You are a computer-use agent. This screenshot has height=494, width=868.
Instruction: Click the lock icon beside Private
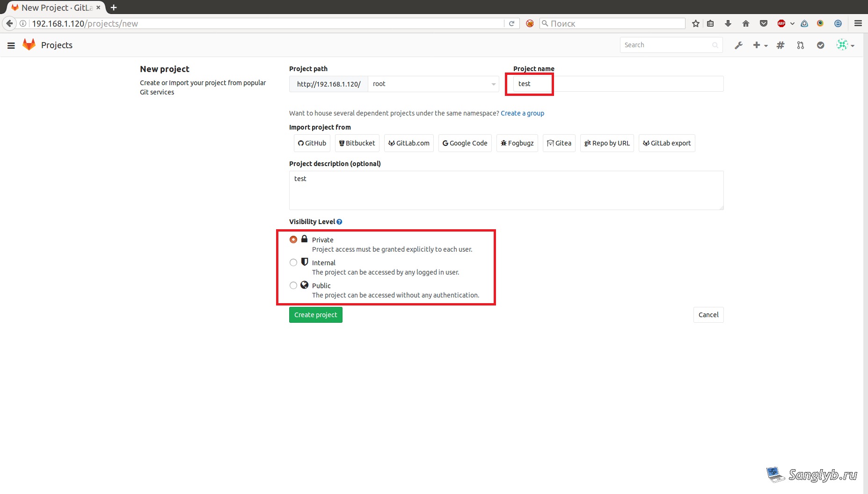pos(304,239)
